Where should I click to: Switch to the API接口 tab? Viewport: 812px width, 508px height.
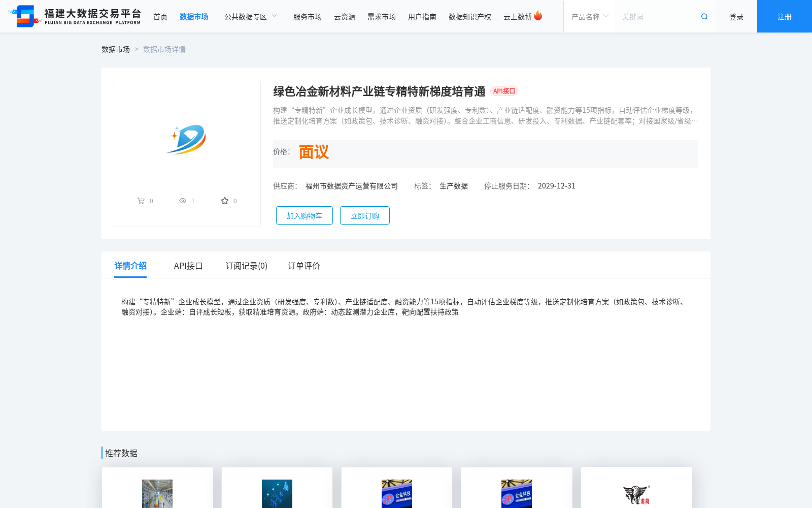tap(188, 266)
